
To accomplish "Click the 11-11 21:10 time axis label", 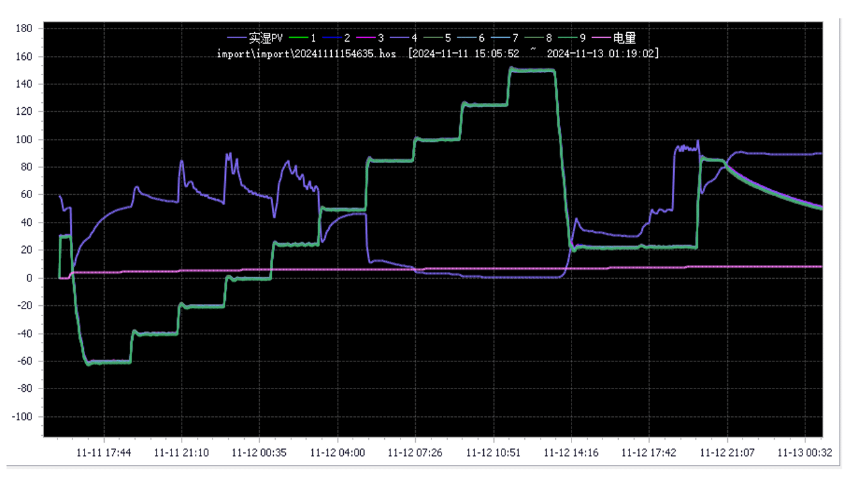I will pyautogui.click(x=182, y=452).
